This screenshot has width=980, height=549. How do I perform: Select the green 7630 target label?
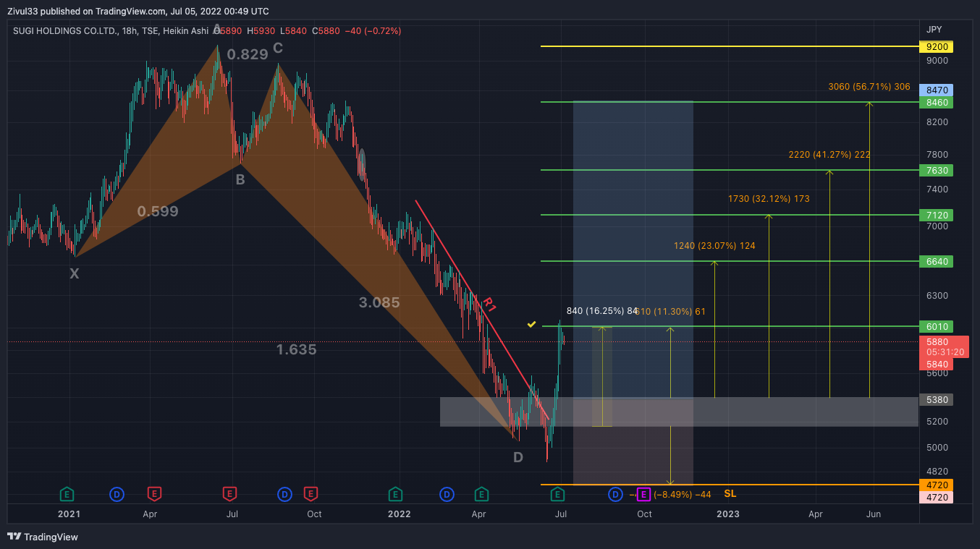tap(936, 171)
